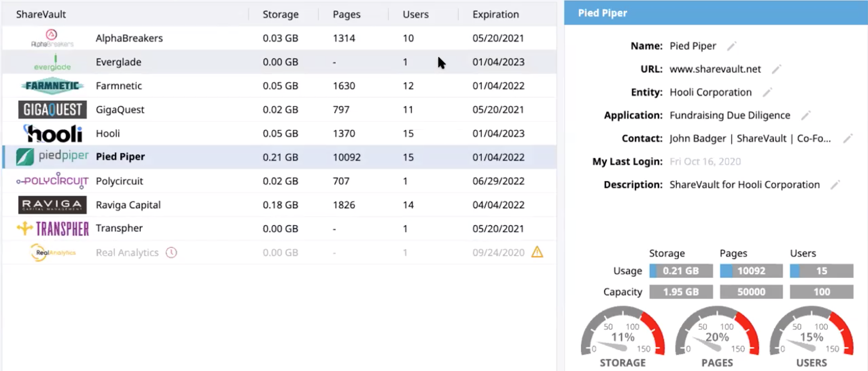868x371 pixels.
Task: Click the 1.95 GB storage capacity box
Action: (x=681, y=292)
